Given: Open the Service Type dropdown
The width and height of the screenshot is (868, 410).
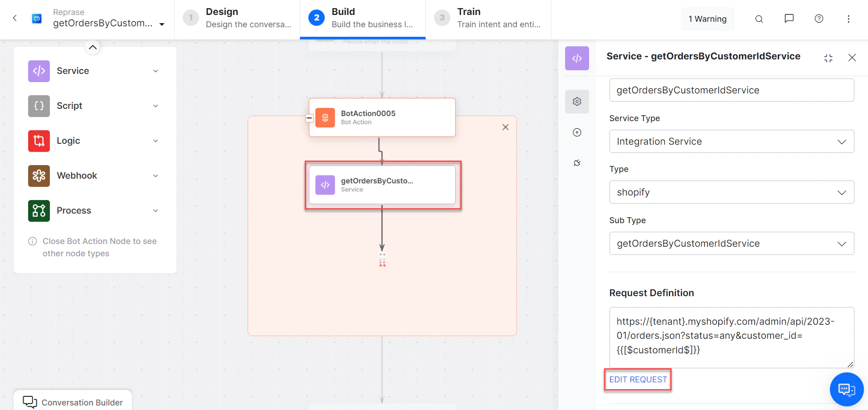Looking at the screenshot, I should [731, 141].
